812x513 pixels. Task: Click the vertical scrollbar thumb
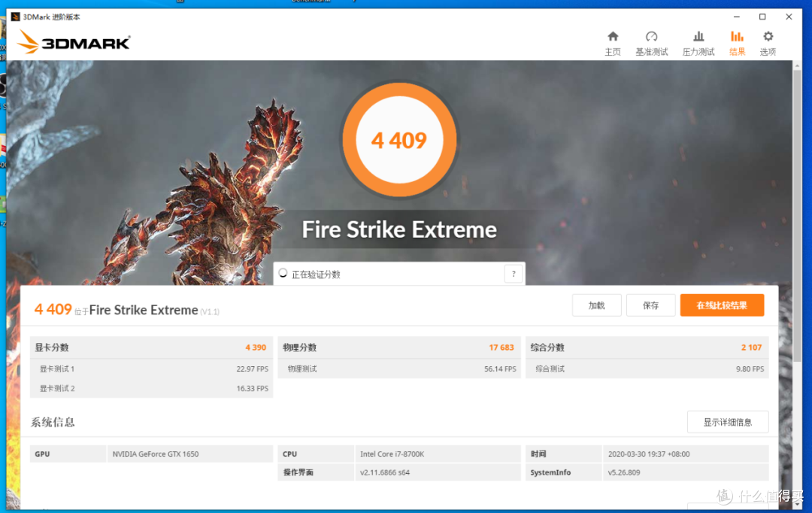pyautogui.click(x=797, y=216)
